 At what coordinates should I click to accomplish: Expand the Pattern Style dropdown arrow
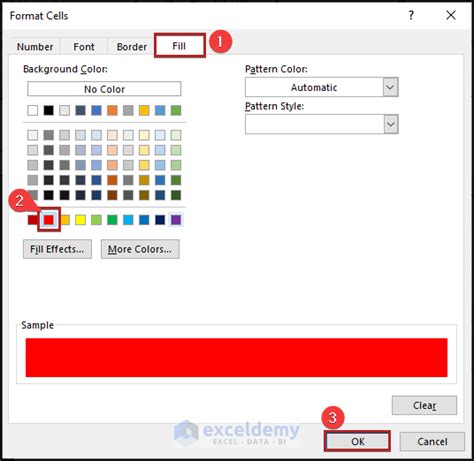pyautogui.click(x=391, y=124)
